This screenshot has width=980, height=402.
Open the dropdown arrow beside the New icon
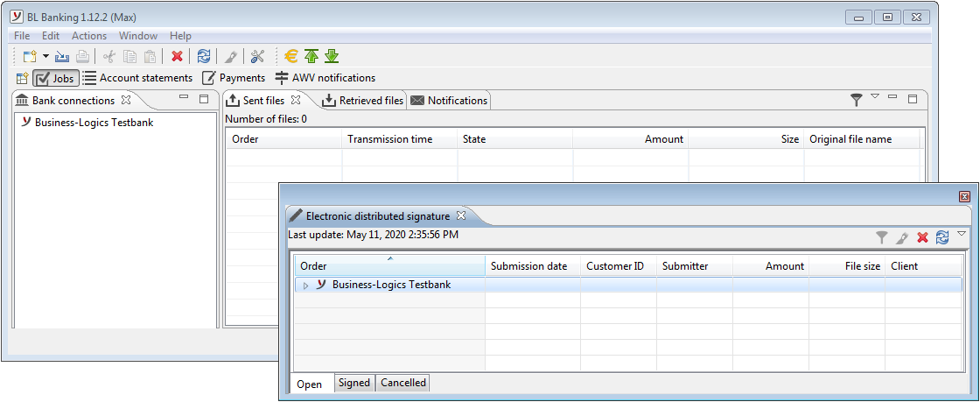point(45,57)
